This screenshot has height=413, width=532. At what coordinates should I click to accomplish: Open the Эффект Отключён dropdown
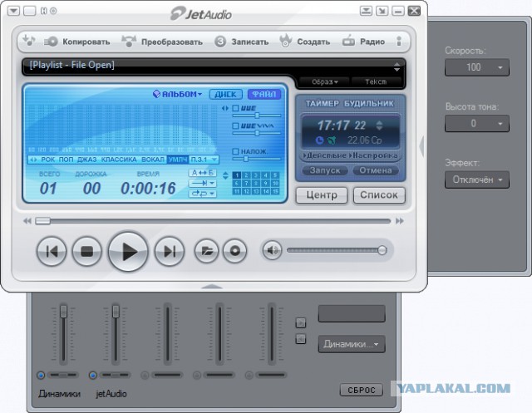[x=476, y=179]
